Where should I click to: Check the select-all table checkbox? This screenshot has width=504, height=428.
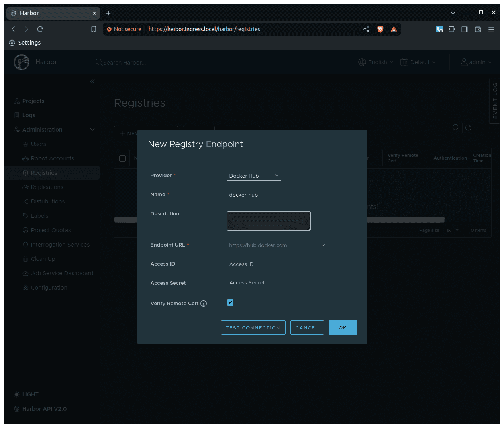click(122, 158)
